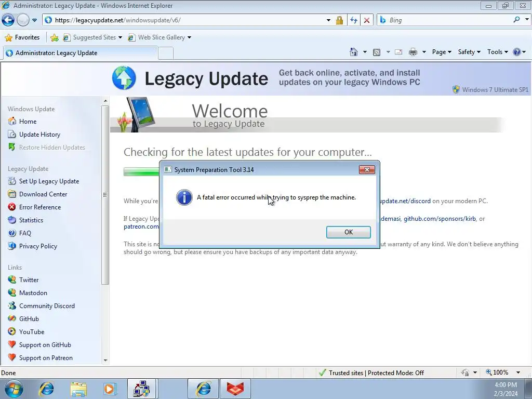Open Windows Explorer from taskbar

coord(79,389)
